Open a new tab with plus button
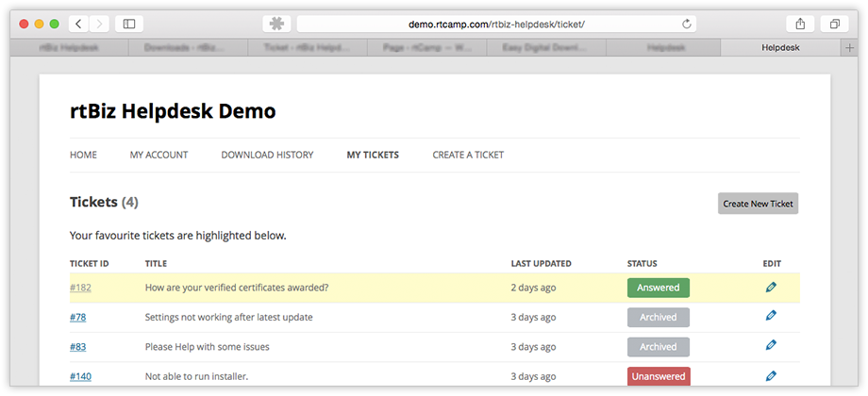Image resolution: width=868 pixels, height=396 pixels. [x=850, y=47]
